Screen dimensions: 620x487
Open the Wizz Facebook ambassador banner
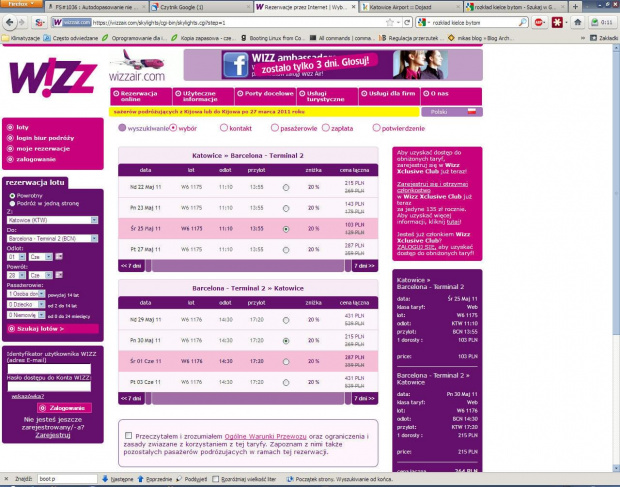[x=333, y=65]
